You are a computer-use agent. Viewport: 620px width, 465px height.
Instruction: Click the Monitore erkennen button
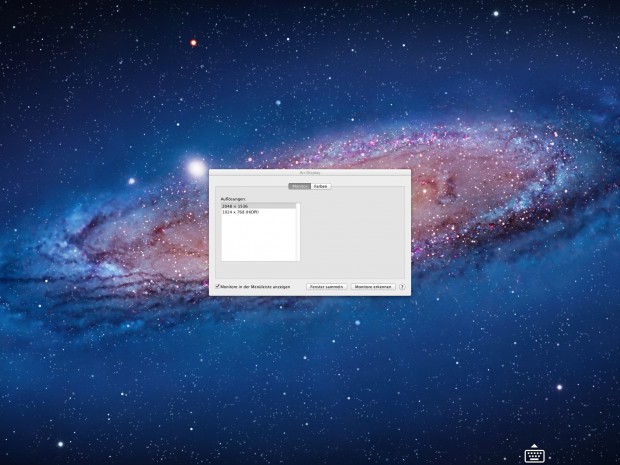point(373,287)
